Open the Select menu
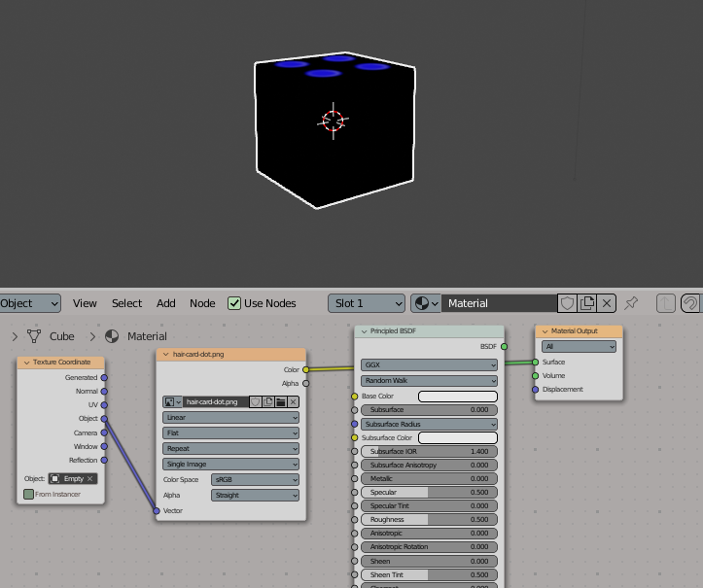Screen dimensions: 703x588 coord(126,303)
